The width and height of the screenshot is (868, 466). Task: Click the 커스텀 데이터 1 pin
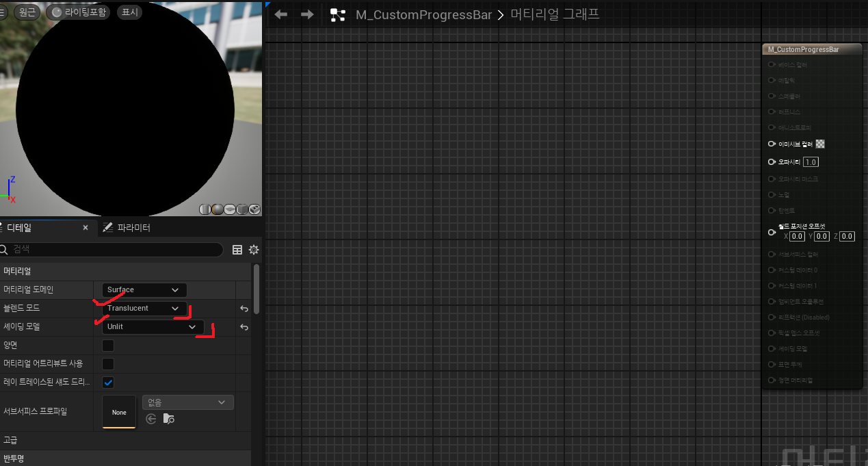tap(772, 285)
